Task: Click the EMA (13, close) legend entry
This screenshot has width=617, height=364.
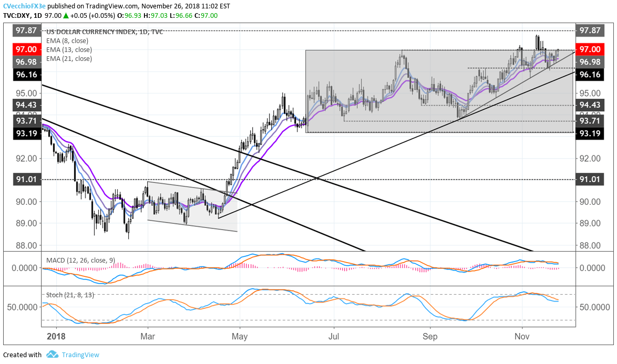Action: [69, 49]
